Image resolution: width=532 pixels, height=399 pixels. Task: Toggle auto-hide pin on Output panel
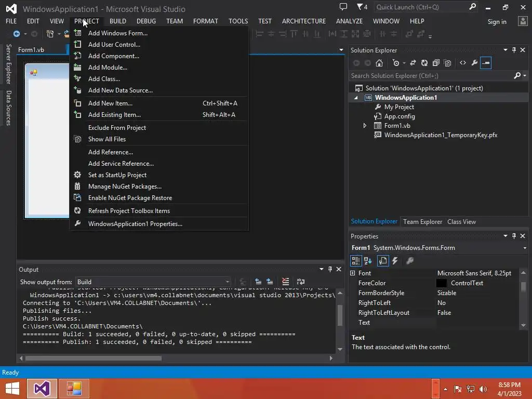pos(330,269)
